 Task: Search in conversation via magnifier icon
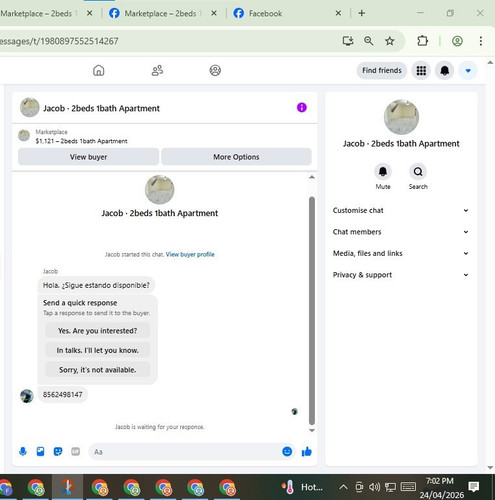418,172
